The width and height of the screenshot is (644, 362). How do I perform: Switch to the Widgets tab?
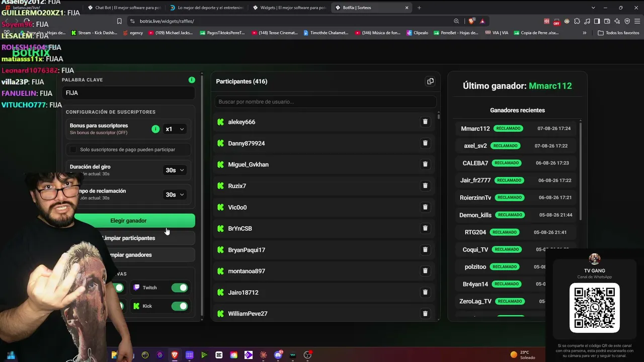point(289,8)
